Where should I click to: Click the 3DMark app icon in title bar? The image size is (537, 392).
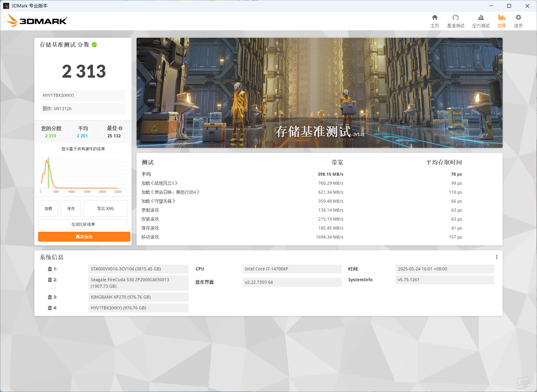coord(6,6)
